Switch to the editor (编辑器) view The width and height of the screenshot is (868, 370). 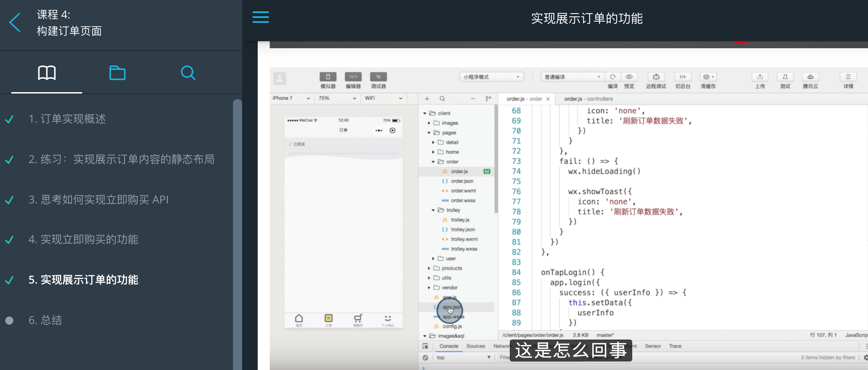pyautogui.click(x=353, y=80)
